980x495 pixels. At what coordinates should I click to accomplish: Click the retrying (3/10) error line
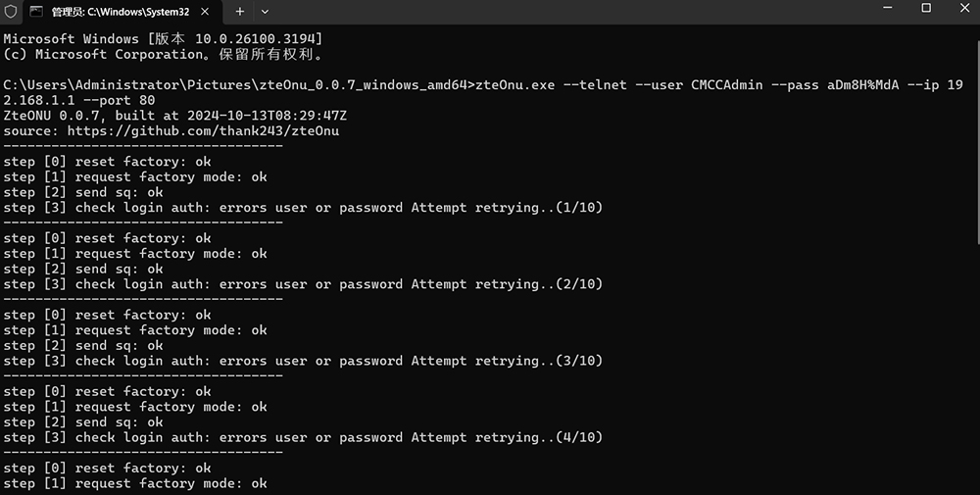303,361
